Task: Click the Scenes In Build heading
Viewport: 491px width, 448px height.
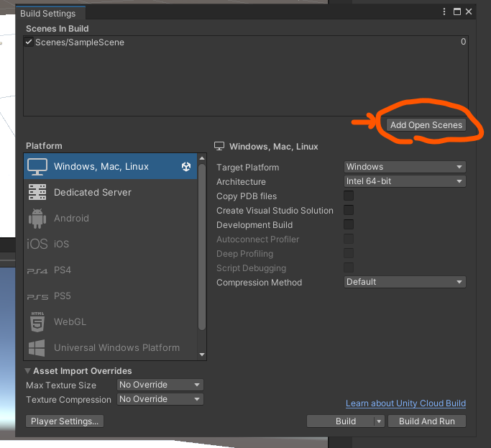Action: [58, 29]
